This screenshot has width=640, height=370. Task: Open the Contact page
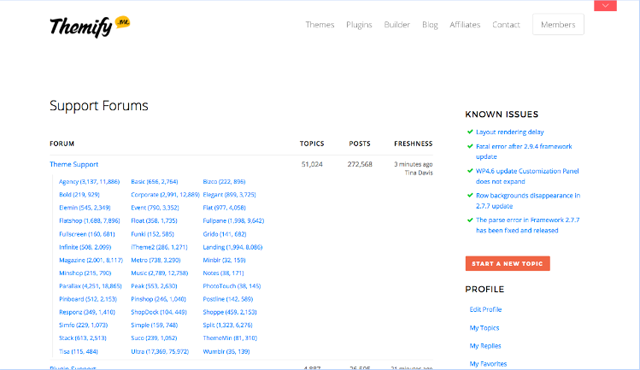[x=506, y=24]
